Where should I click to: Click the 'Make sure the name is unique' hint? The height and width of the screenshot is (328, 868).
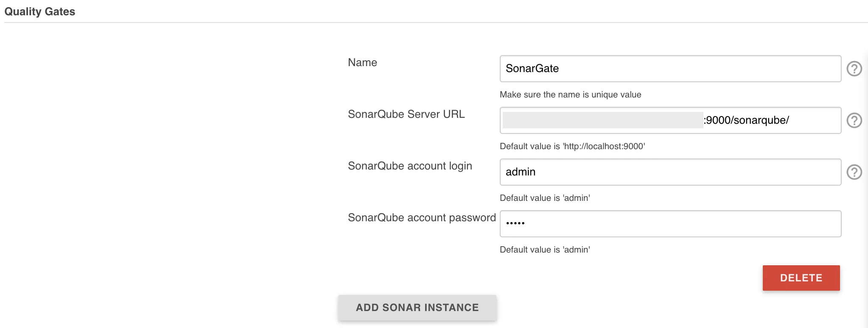570,95
